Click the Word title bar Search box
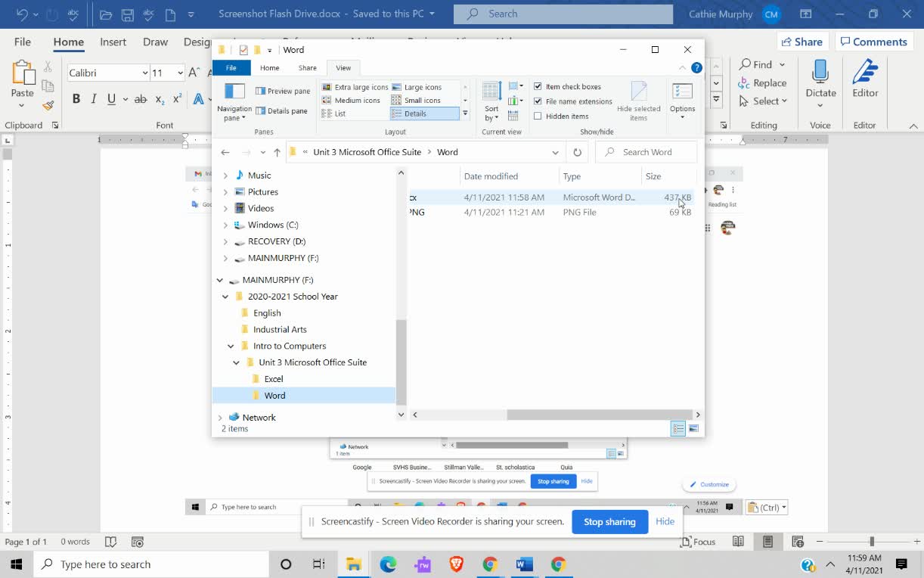Screen dimensions: 924x578 (x=563, y=14)
